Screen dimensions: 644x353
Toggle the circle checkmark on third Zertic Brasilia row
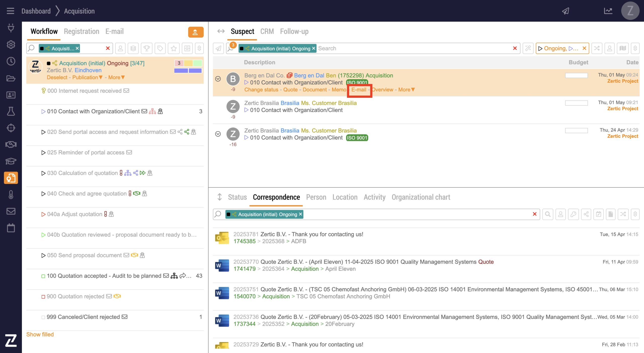point(218,134)
